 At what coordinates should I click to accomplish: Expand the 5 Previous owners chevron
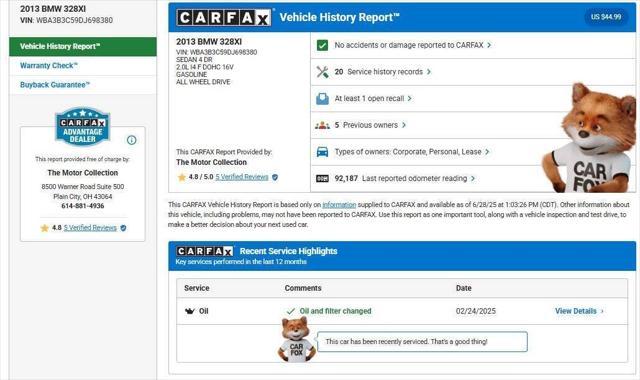(404, 125)
